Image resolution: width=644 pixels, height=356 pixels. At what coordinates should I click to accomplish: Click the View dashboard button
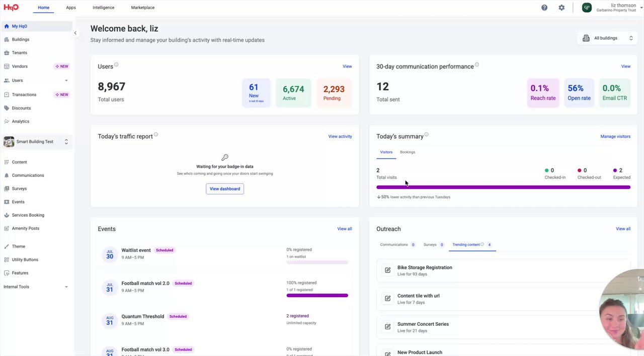[x=225, y=189]
